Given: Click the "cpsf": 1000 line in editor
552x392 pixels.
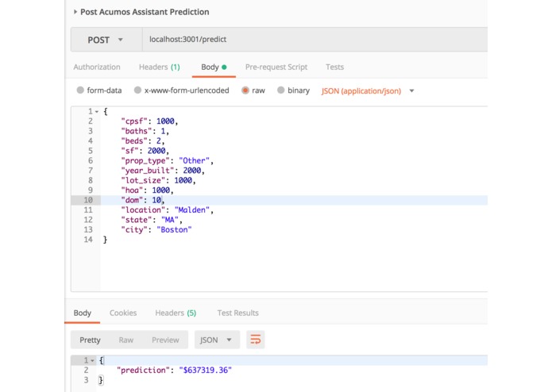Looking at the screenshot, I should click(149, 121).
